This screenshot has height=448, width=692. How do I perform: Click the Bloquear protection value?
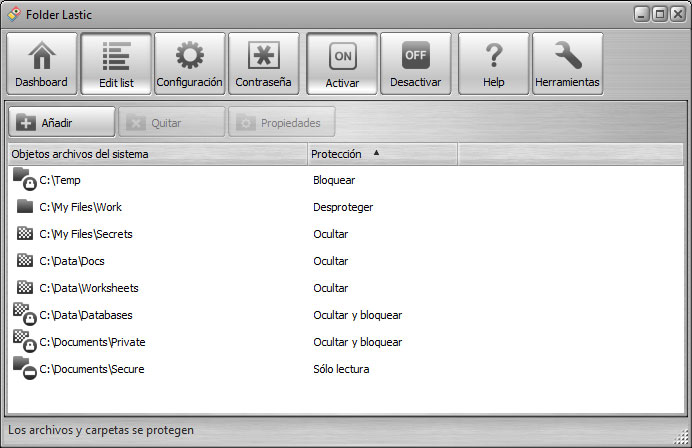[334, 180]
